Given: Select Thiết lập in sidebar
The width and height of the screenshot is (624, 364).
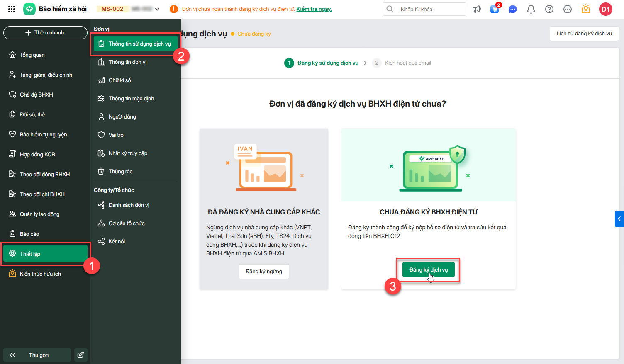Looking at the screenshot, I should click(45, 254).
